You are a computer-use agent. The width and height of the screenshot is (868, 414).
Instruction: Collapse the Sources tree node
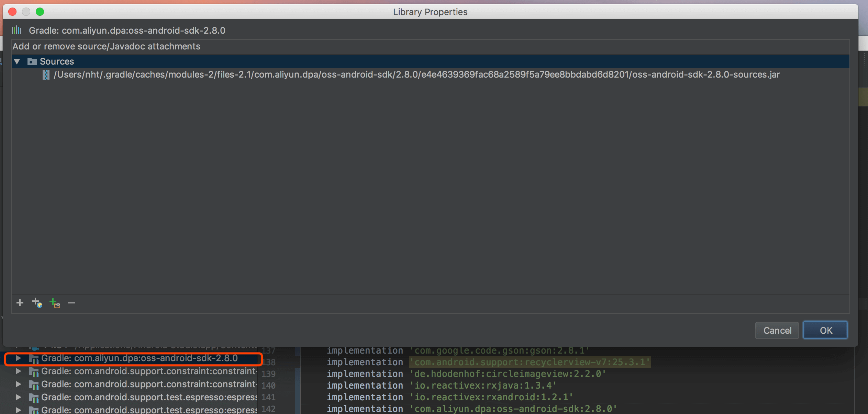coord(17,61)
